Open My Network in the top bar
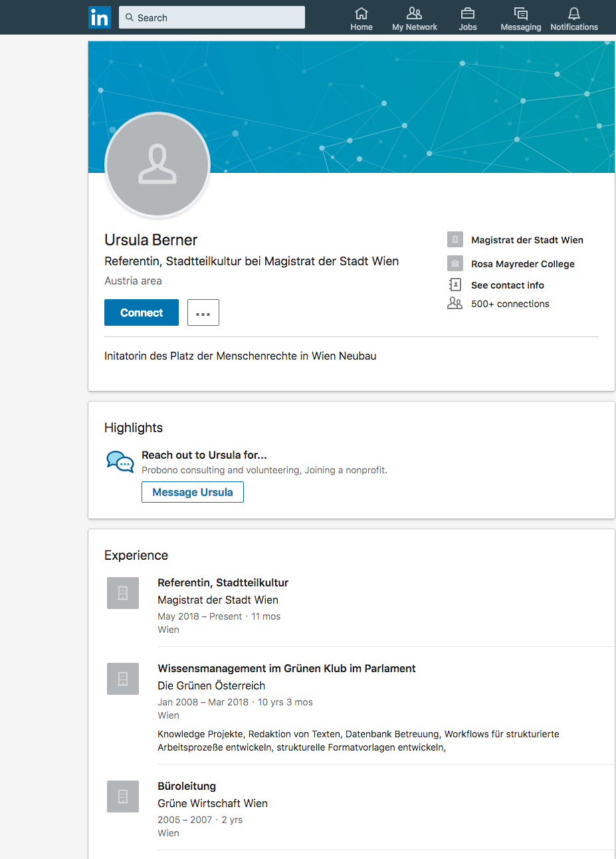 click(415, 19)
